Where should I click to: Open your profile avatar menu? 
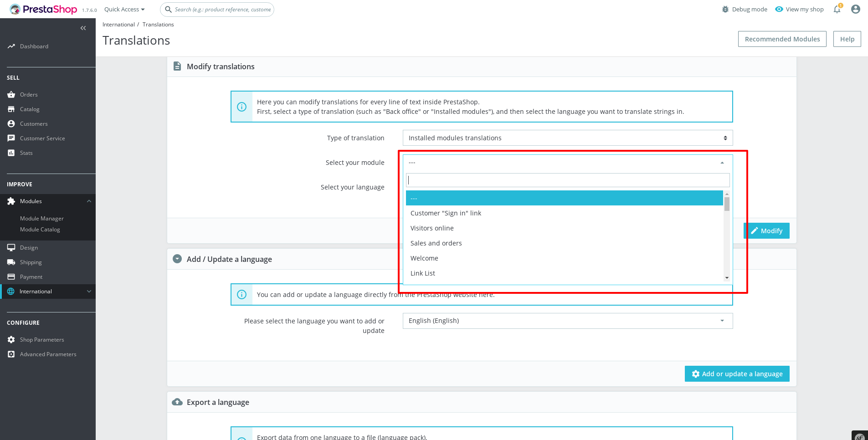tap(856, 9)
